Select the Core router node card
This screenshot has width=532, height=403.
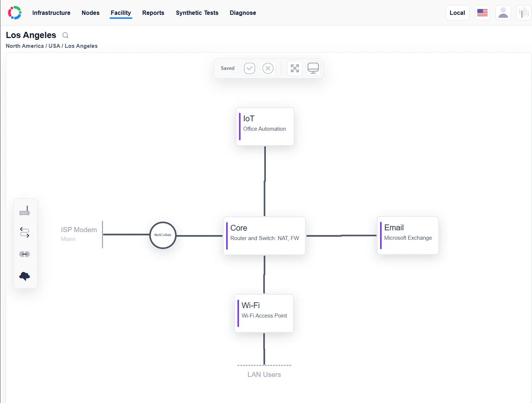(264, 236)
